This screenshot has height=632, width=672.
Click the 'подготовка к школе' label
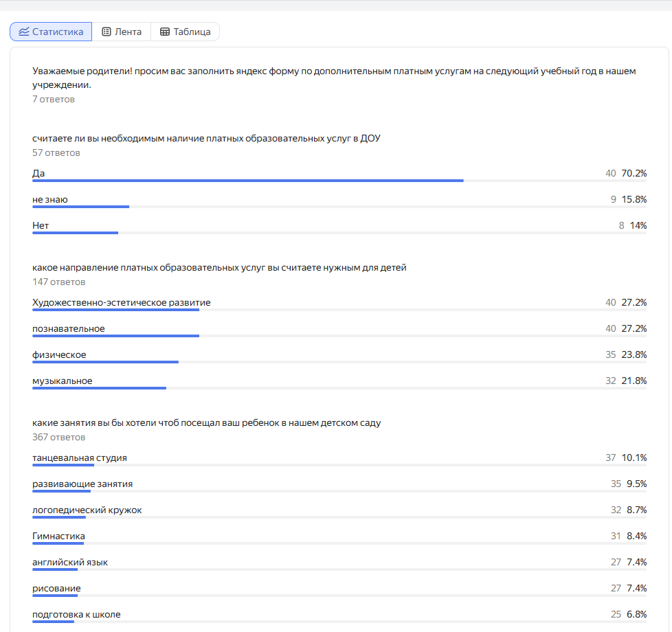76,614
